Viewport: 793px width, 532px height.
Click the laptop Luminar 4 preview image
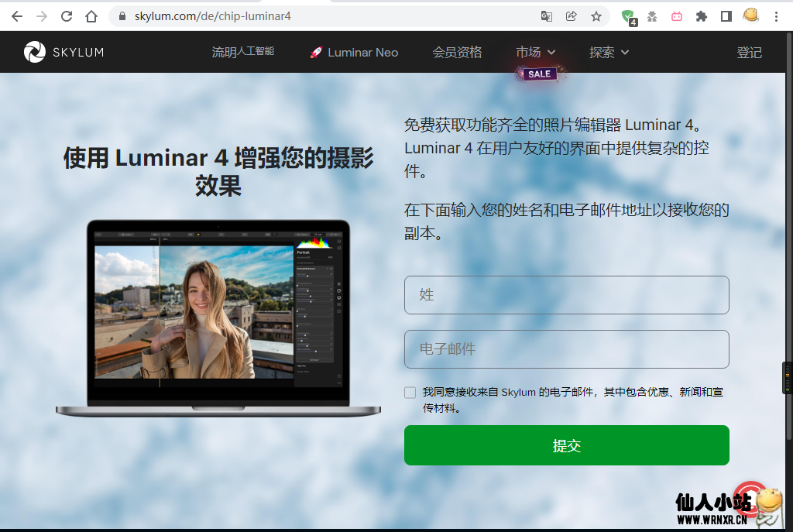click(x=218, y=318)
